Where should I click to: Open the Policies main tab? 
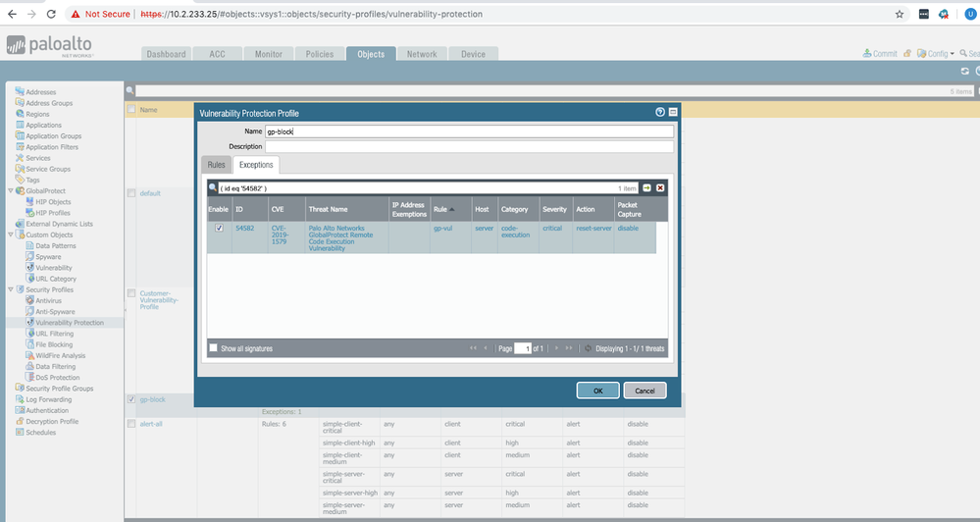click(x=319, y=54)
